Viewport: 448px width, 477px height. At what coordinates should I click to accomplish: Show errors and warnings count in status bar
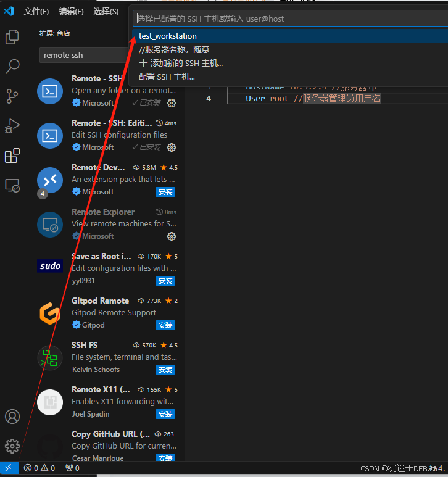39,468
